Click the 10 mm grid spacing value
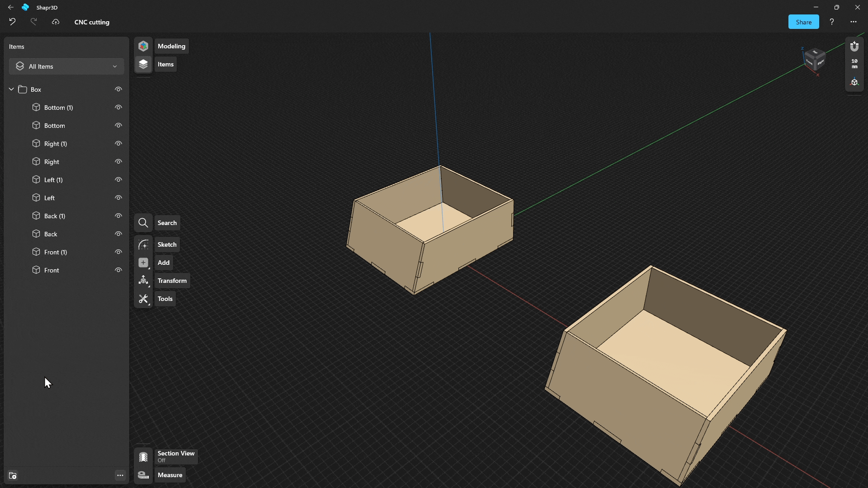This screenshot has height=488, width=868. click(854, 63)
